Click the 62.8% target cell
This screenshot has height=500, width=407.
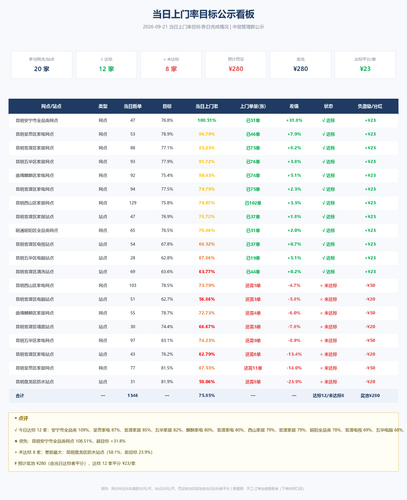167,258
